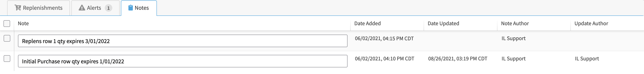Check the box for the Replens row 1 note
The image size is (644, 74).
pos(7,38)
